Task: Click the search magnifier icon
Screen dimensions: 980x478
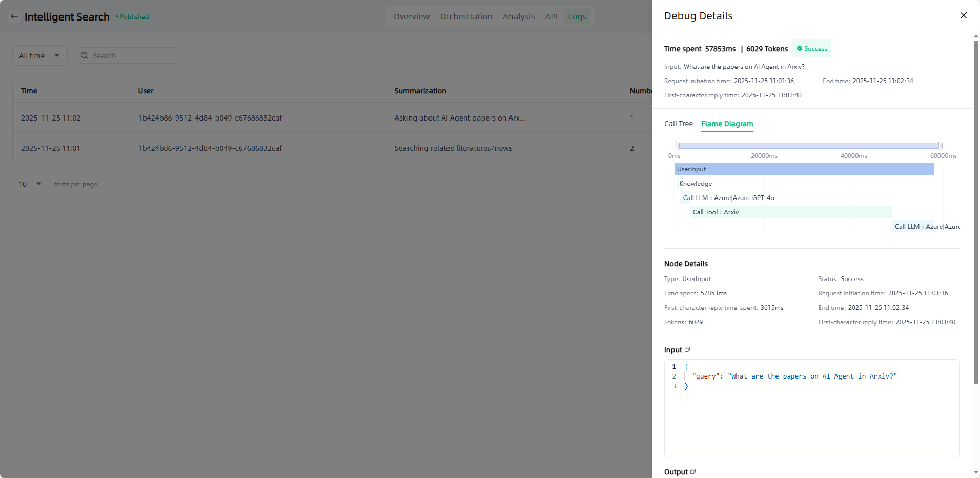Action: tap(85, 55)
